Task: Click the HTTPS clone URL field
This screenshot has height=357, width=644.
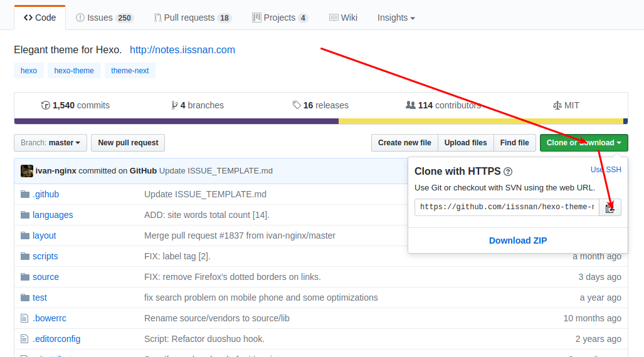Action: coord(507,207)
